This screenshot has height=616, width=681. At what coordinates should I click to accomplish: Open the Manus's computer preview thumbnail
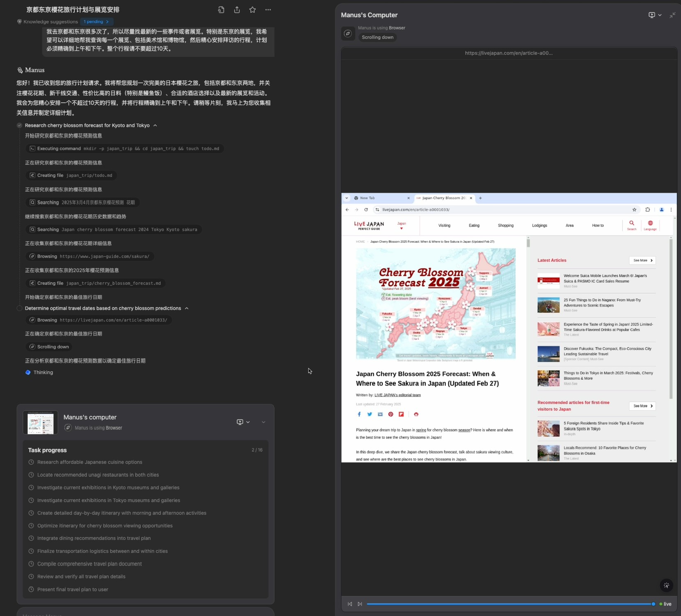pos(40,422)
